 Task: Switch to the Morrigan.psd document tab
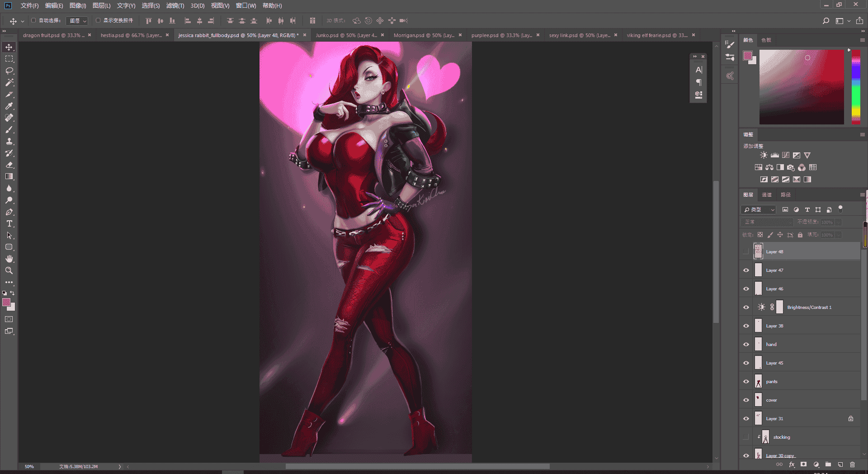(424, 35)
